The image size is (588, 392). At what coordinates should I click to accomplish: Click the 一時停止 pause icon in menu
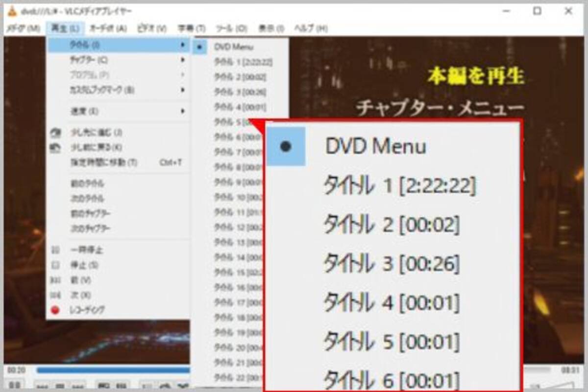click(56, 250)
